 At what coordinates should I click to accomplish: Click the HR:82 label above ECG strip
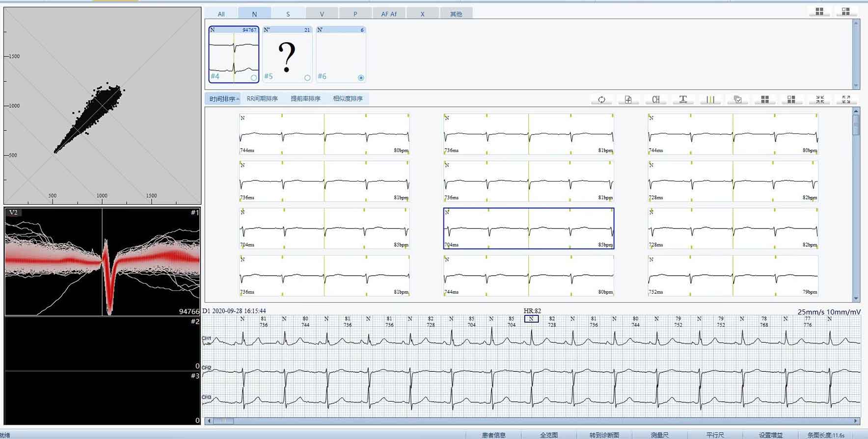pos(532,311)
